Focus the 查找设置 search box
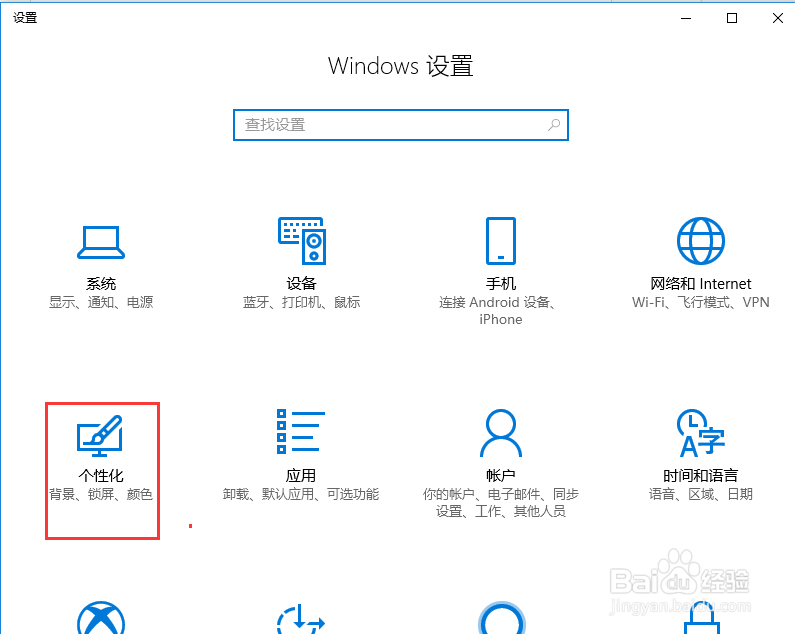 401,125
